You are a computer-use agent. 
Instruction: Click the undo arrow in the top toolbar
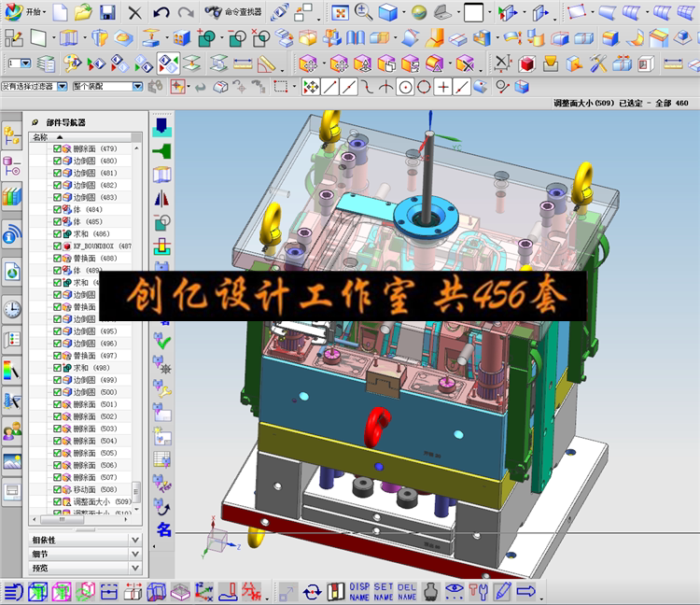161,12
